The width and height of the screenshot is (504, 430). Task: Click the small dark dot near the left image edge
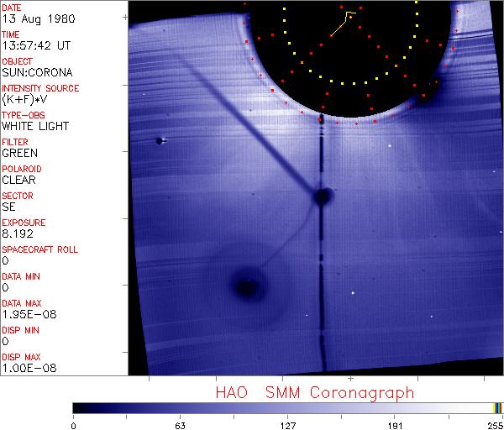[x=159, y=141]
